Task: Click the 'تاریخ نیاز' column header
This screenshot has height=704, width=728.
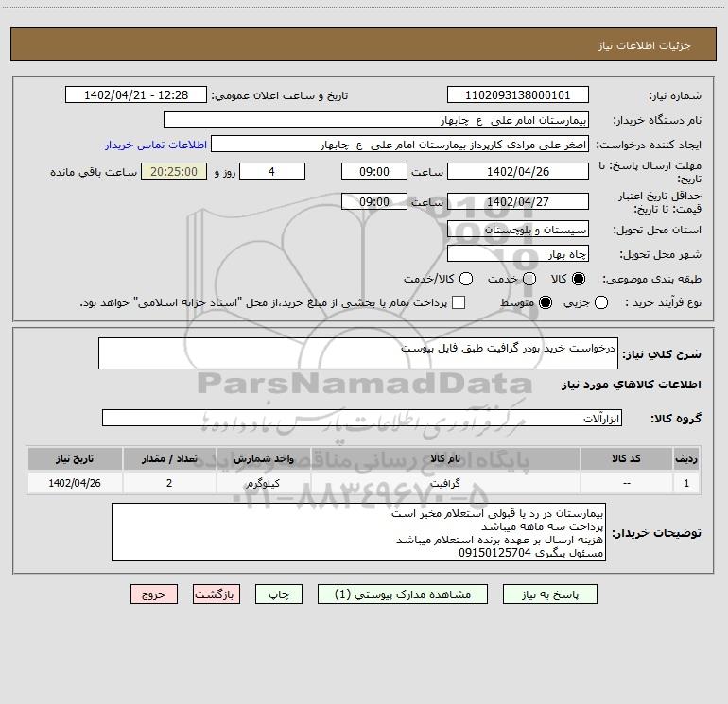Action: pyautogui.click(x=75, y=459)
